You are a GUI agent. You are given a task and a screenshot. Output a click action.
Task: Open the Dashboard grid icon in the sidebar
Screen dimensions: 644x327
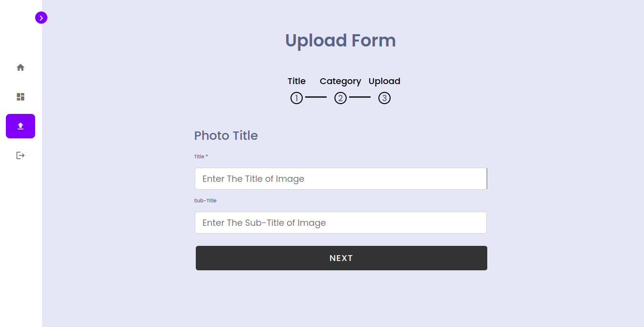coord(20,97)
